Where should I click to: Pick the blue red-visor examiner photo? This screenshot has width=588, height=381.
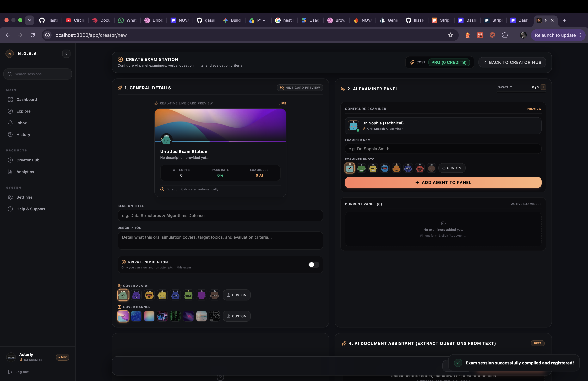[385, 168]
